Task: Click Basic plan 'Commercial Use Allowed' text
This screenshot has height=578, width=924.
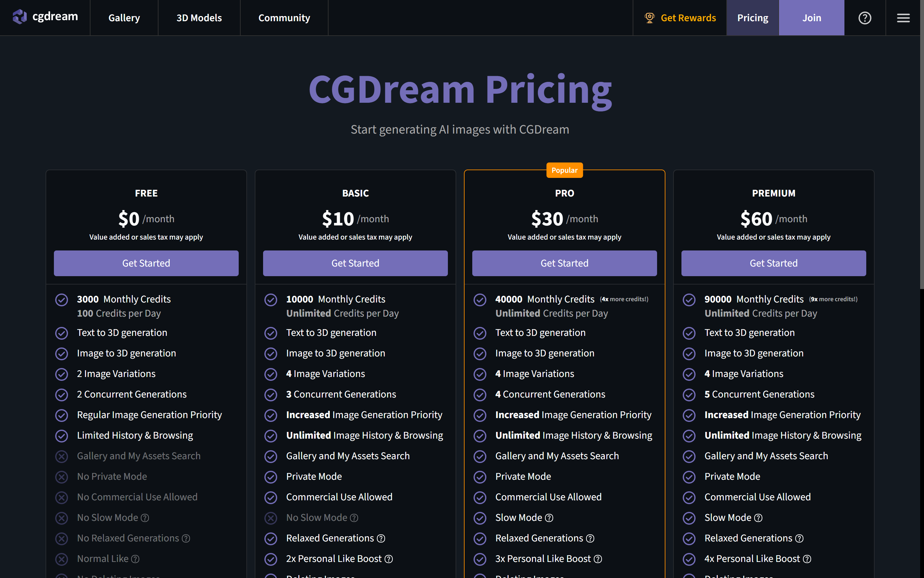Action: tap(339, 497)
